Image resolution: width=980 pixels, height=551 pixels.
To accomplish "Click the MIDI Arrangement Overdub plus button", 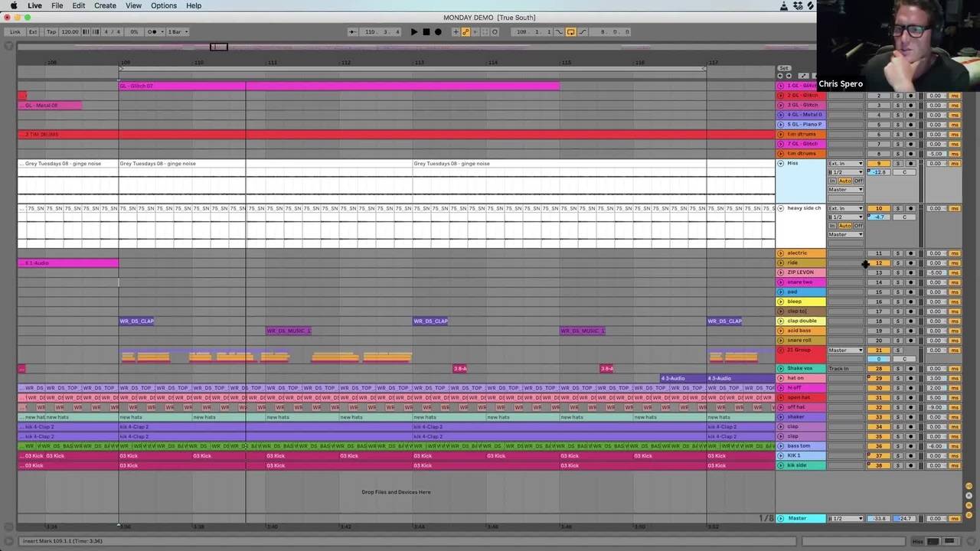I will tap(456, 32).
